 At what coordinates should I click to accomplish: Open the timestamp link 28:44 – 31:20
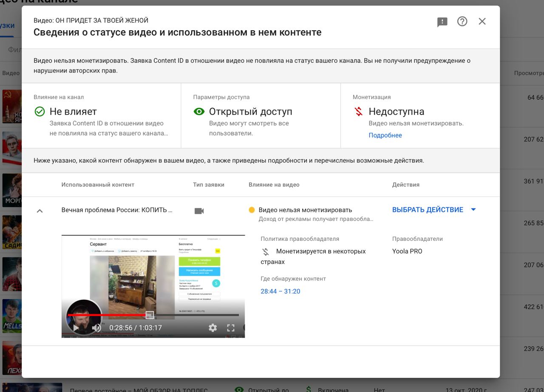(x=280, y=291)
